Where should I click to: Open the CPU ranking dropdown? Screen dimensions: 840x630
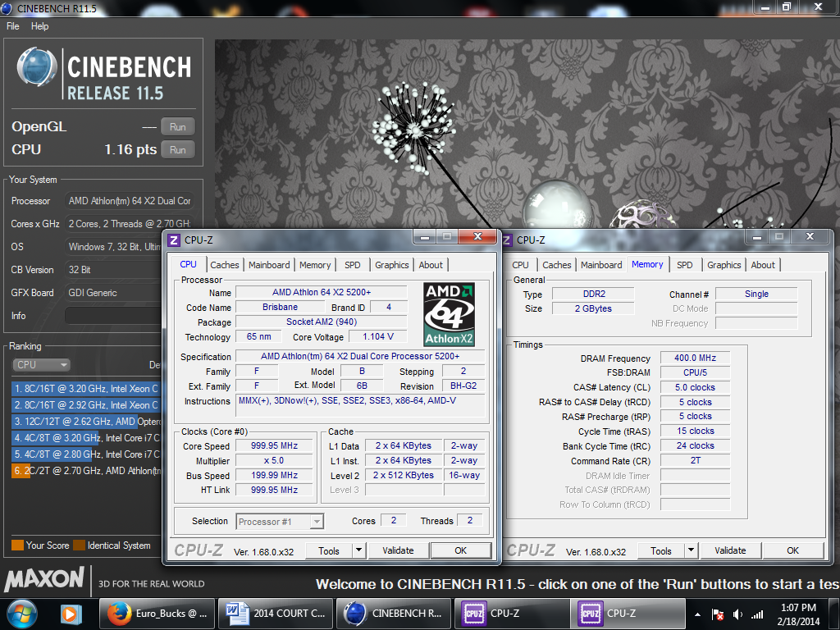[x=41, y=365]
